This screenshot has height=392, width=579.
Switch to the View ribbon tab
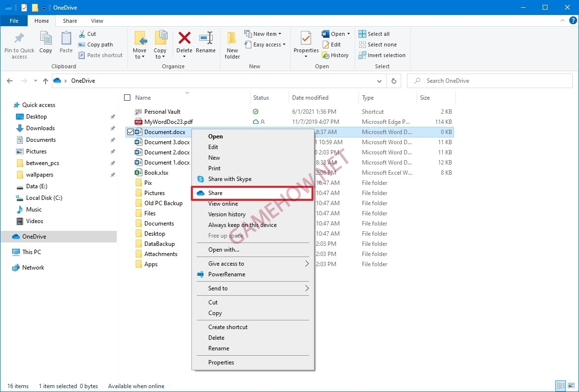(97, 21)
